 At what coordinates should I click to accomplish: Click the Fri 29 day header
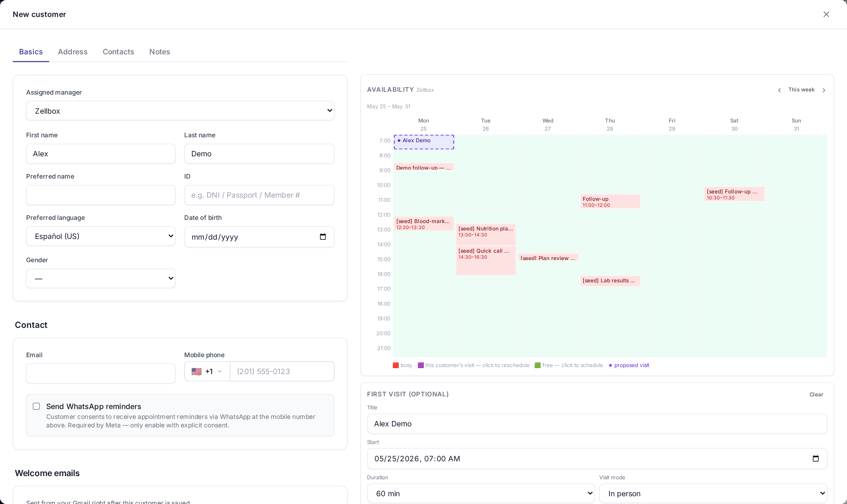click(x=672, y=125)
